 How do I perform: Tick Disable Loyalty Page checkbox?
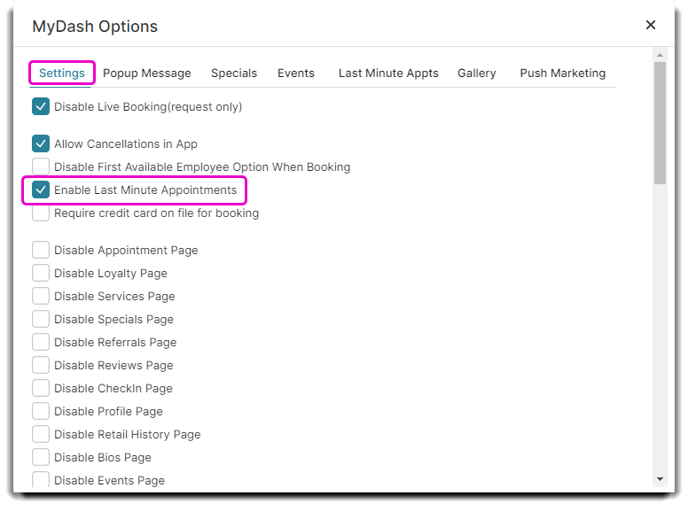(x=40, y=273)
